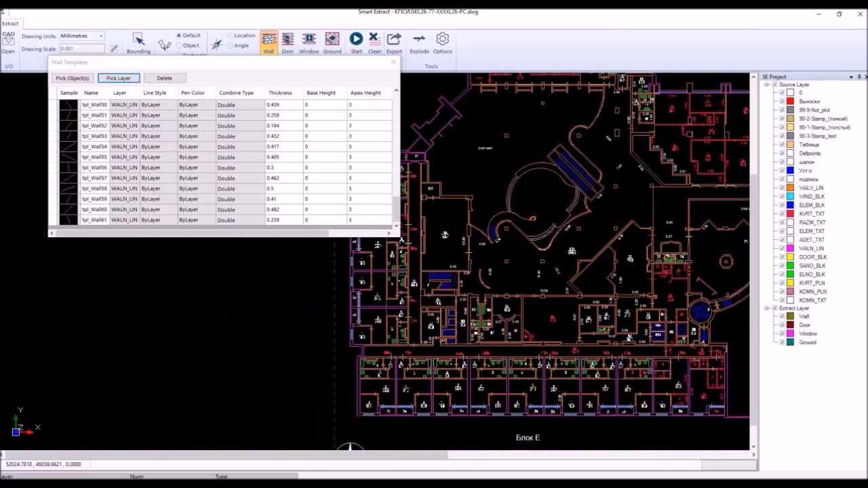Click the Clean tool icon

374,43
